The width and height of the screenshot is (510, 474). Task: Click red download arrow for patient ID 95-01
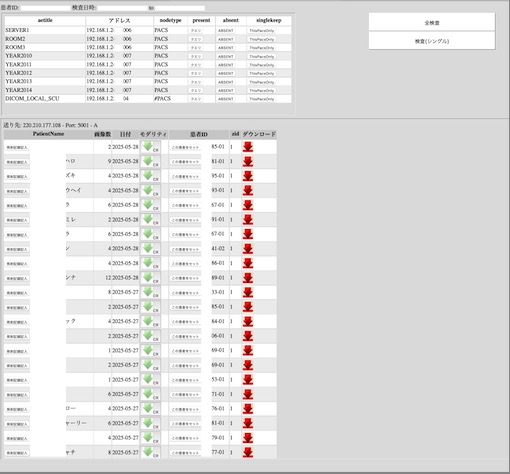(248, 176)
